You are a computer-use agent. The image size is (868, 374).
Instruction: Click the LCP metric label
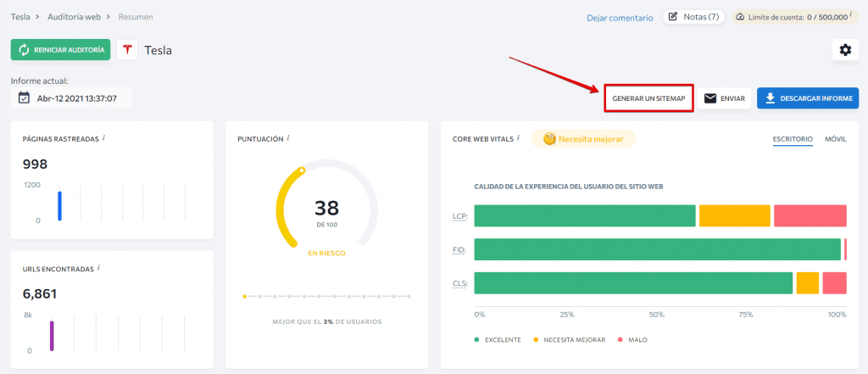[460, 216]
